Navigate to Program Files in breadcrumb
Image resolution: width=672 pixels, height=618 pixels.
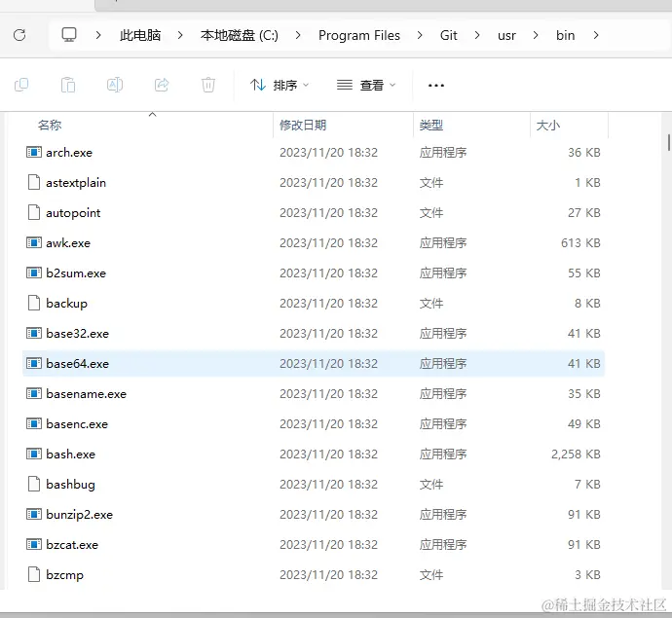point(359,35)
